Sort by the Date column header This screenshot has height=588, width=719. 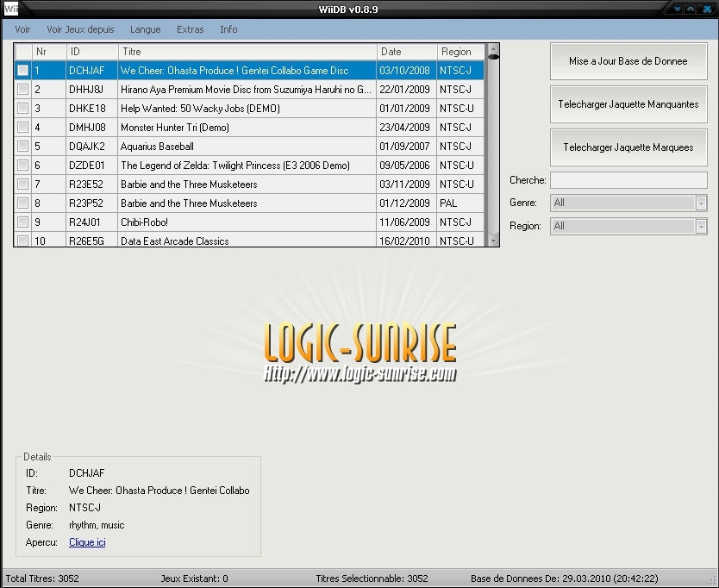(407, 52)
